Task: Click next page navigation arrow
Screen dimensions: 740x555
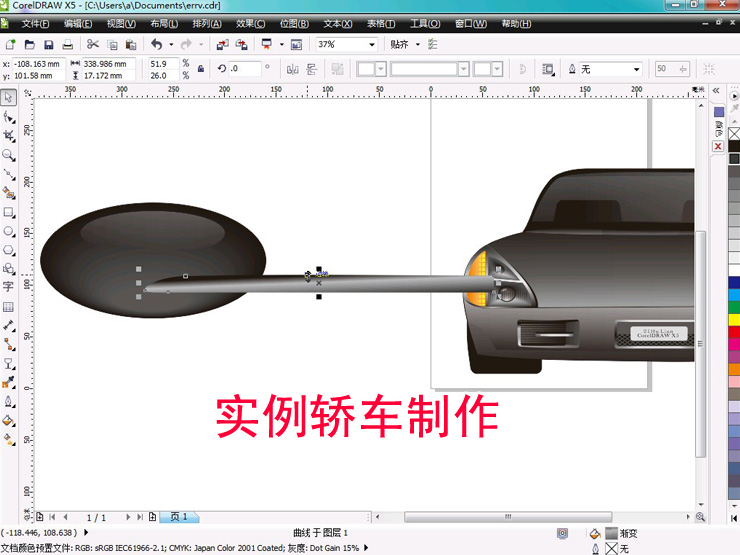Action: pyautogui.click(x=128, y=517)
